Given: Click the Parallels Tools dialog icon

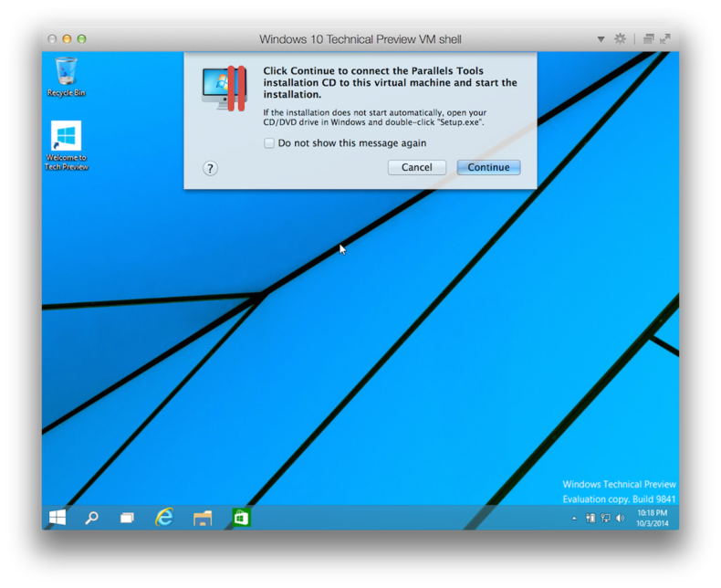Looking at the screenshot, I should (x=225, y=88).
